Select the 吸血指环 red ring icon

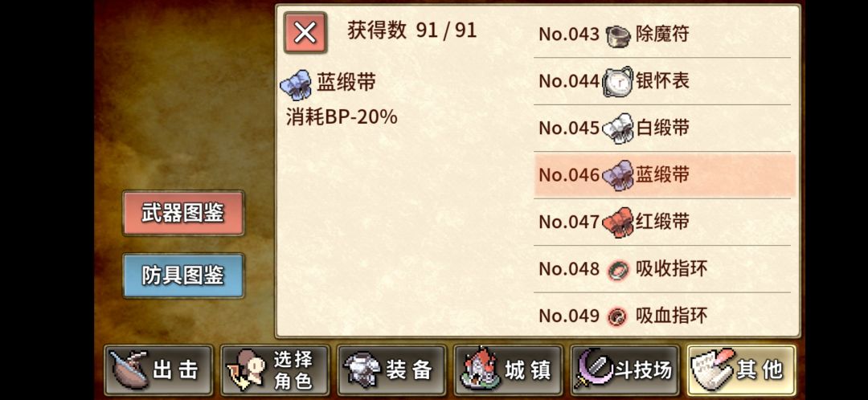click(616, 316)
